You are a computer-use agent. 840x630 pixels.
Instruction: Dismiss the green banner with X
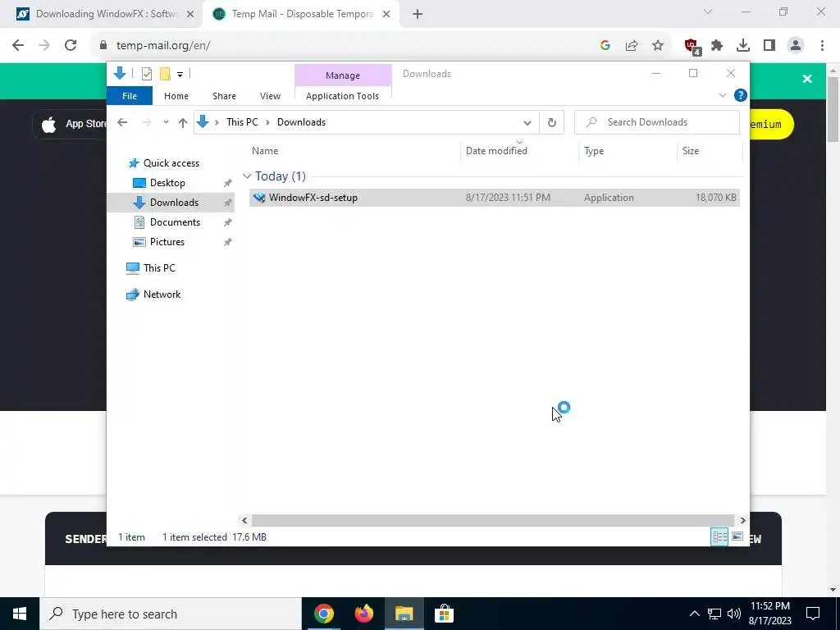click(x=807, y=80)
